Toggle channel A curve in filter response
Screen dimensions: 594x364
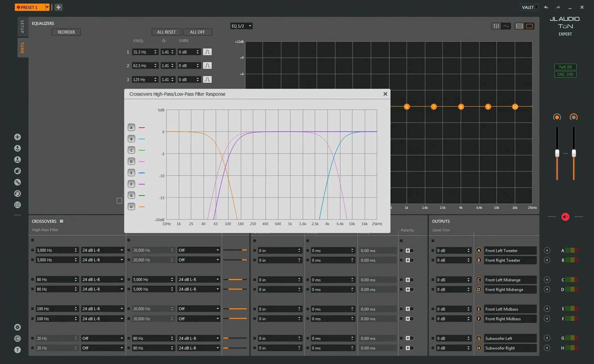[x=131, y=127]
